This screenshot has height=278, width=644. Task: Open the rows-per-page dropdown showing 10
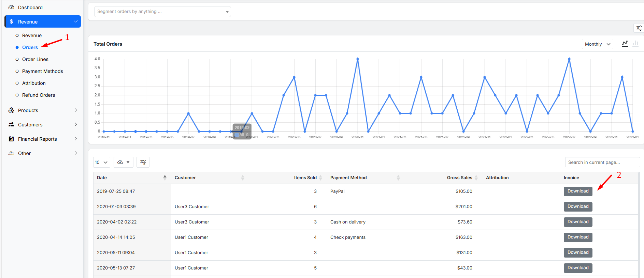[101, 163]
